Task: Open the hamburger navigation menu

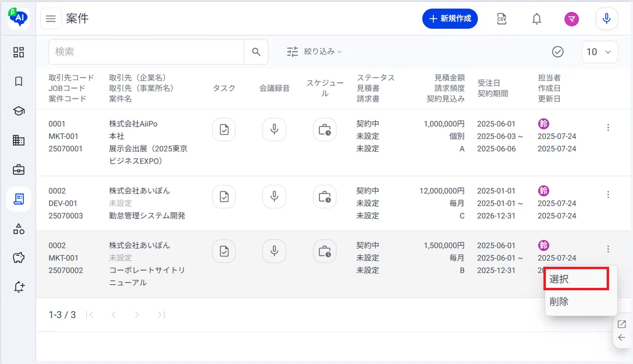Action: coord(51,19)
